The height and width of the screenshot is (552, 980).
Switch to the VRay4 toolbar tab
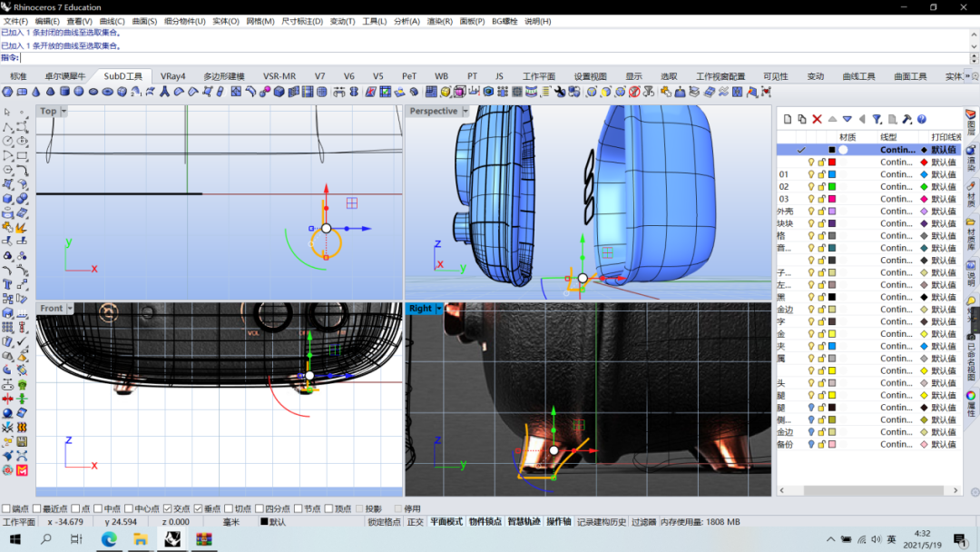click(172, 76)
